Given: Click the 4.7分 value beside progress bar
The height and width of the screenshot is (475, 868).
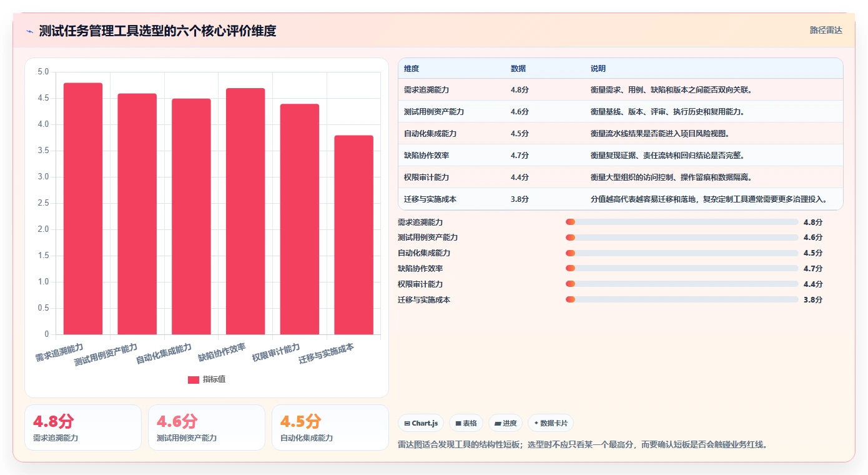Looking at the screenshot, I should pos(813,269).
